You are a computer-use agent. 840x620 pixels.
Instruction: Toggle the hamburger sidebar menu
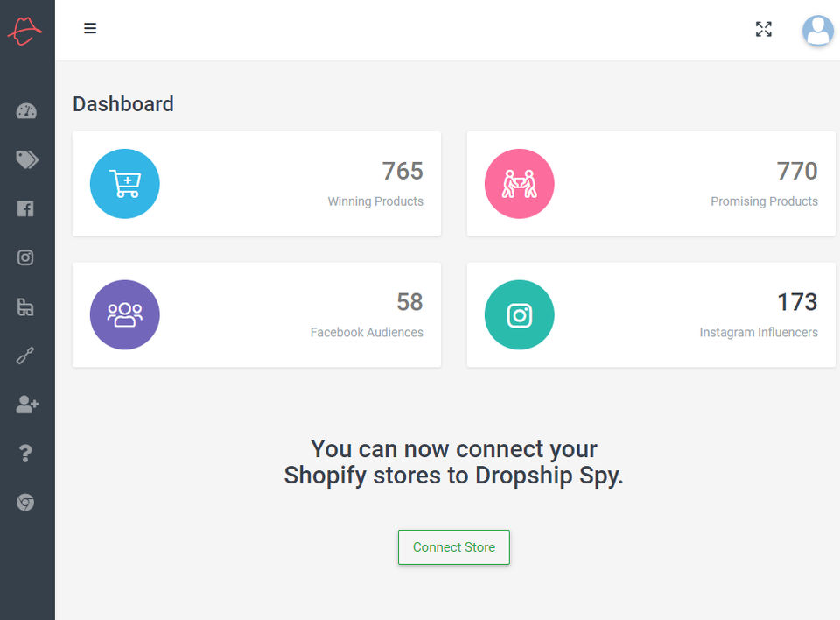click(90, 28)
